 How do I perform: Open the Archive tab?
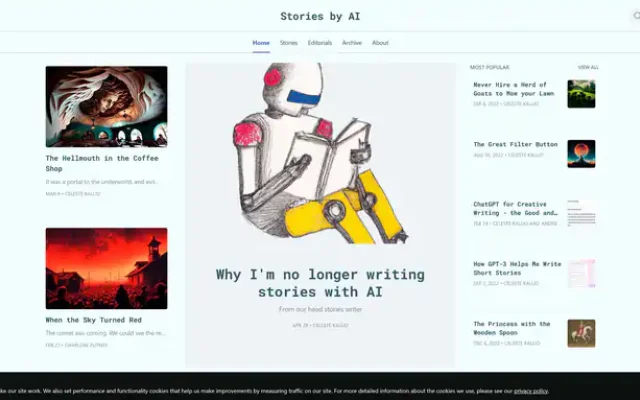[x=352, y=42]
